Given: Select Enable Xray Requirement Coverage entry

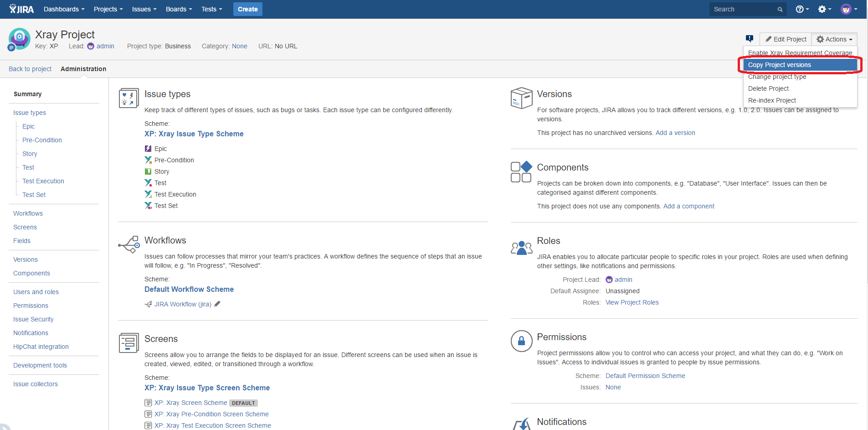Looking at the screenshot, I should [x=800, y=53].
